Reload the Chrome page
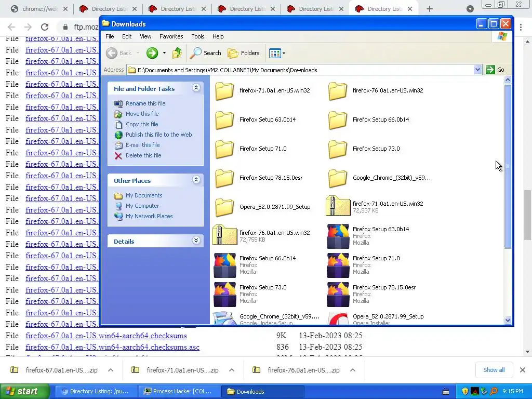The width and height of the screenshot is (532, 399). click(45, 27)
